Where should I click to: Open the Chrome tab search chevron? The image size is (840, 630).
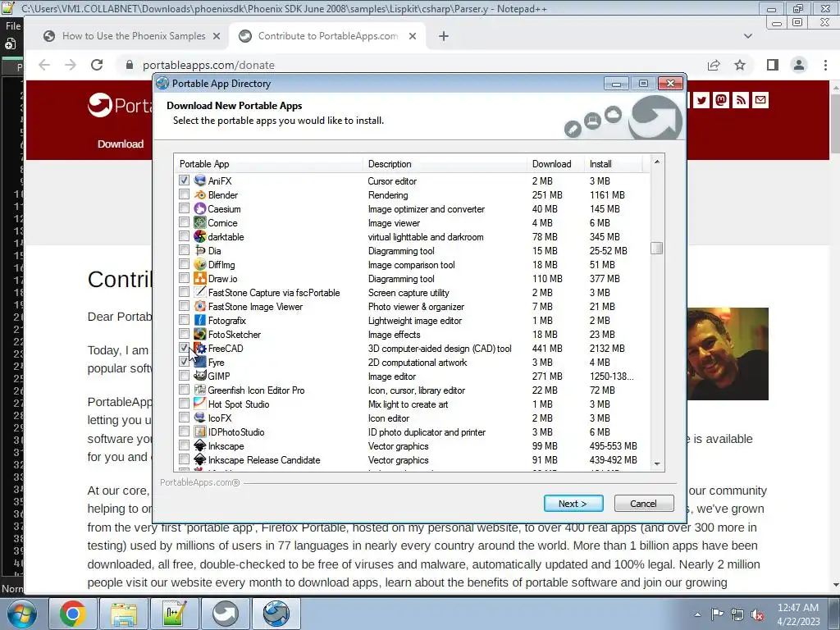pos(748,36)
